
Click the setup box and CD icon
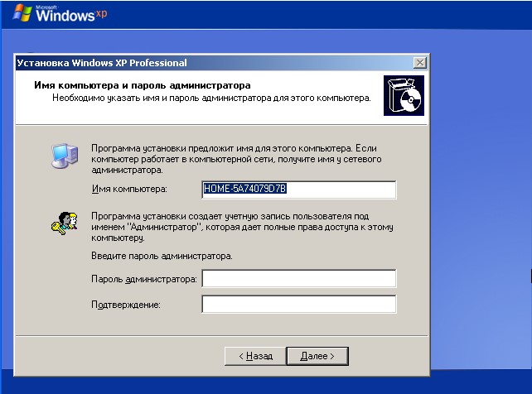(x=404, y=95)
